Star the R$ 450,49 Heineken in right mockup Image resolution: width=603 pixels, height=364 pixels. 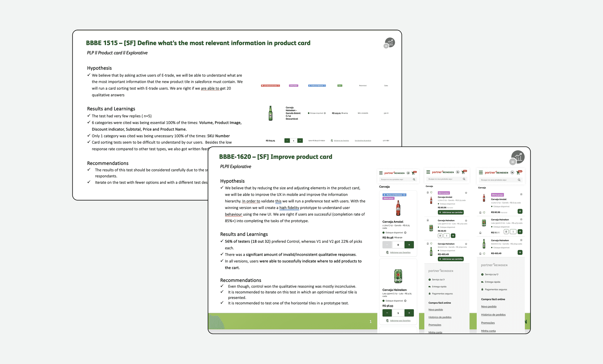[521, 240]
